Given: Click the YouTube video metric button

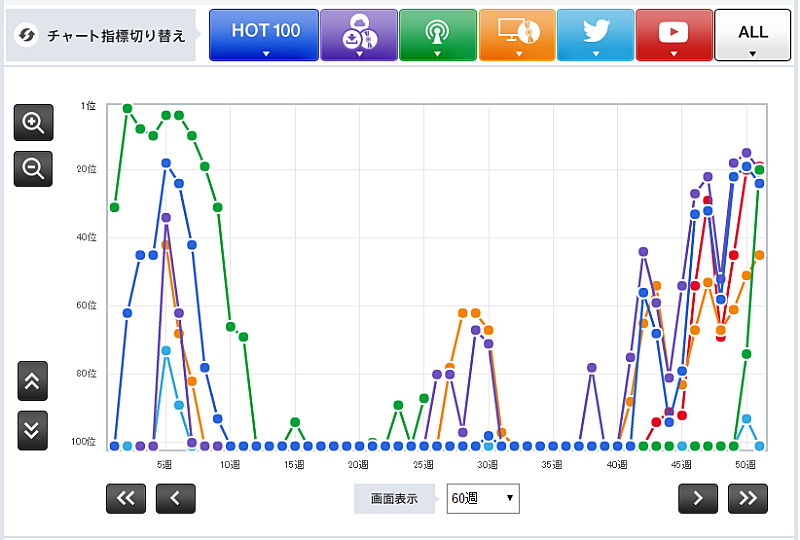Looking at the screenshot, I should [673, 35].
